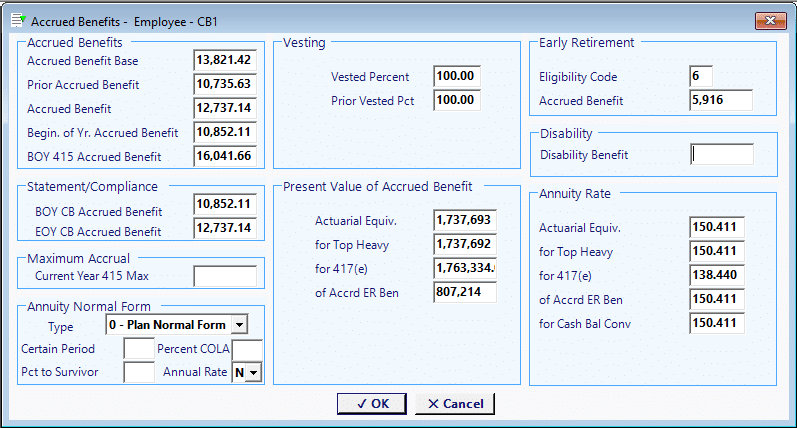Click the Early Retirement group heading
The width and height of the screenshot is (797, 428).
(587, 43)
